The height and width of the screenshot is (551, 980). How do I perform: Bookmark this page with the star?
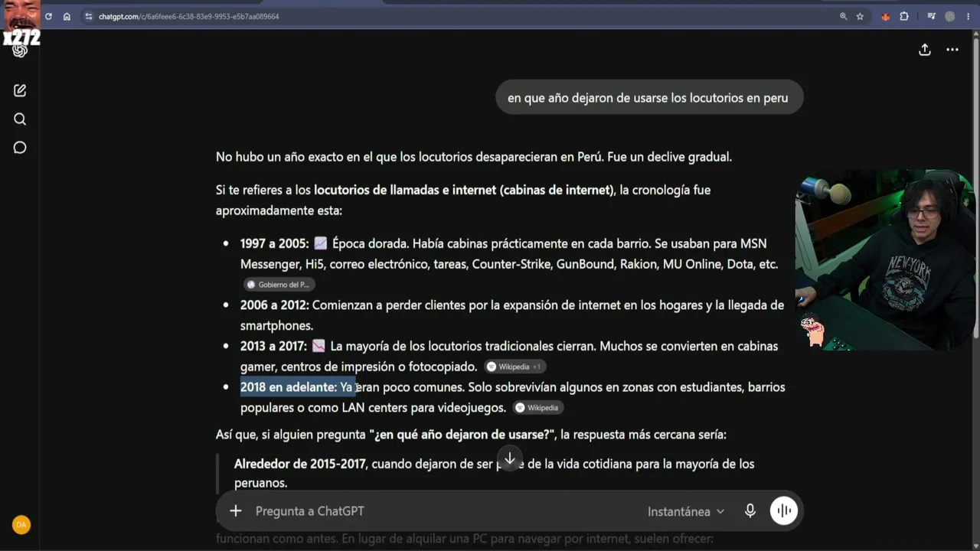(x=860, y=16)
